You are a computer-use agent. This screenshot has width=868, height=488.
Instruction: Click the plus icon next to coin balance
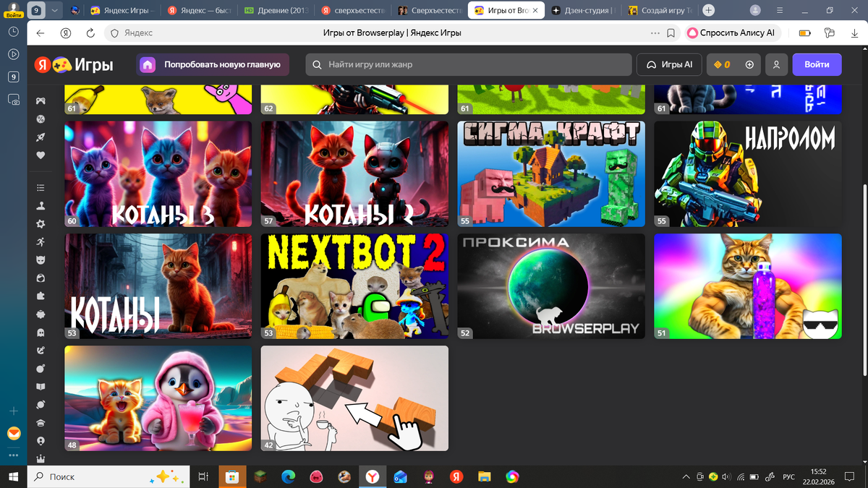[749, 64]
